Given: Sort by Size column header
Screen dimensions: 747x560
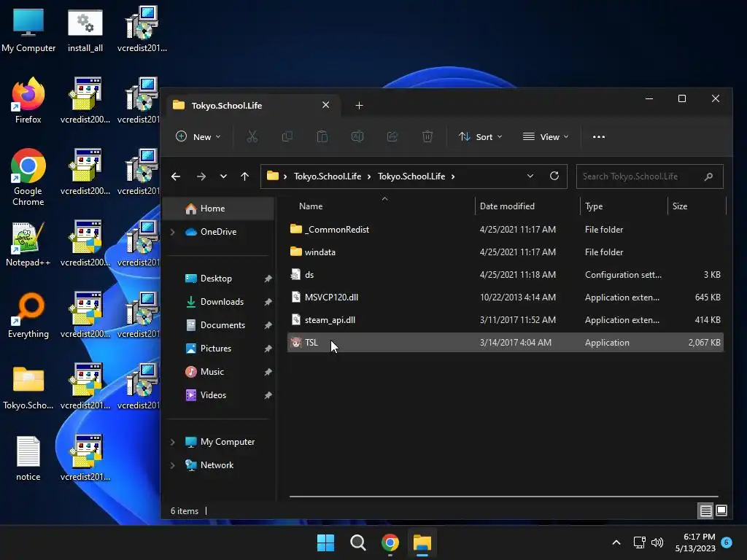Looking at the screenshot, I should tap(697, 206).
